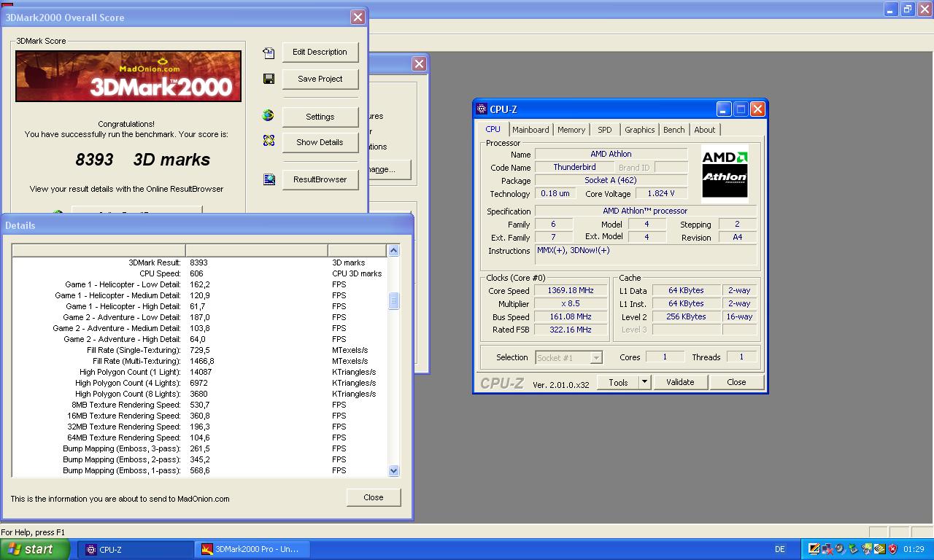The height and width of the screenshot is (560, 934).
Task: Click the colorful display monitor tray icon
Action: (814, 549)
